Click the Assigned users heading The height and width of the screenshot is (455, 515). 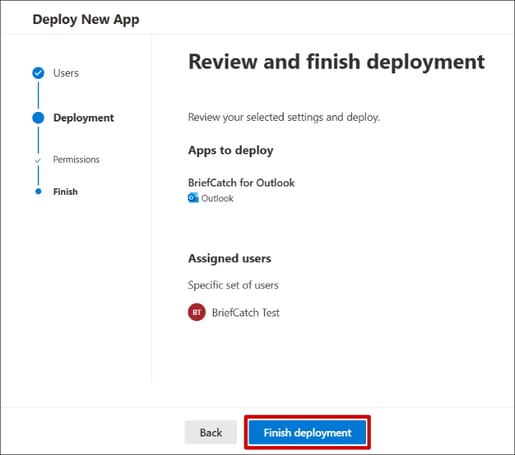(x=230, y=258)
